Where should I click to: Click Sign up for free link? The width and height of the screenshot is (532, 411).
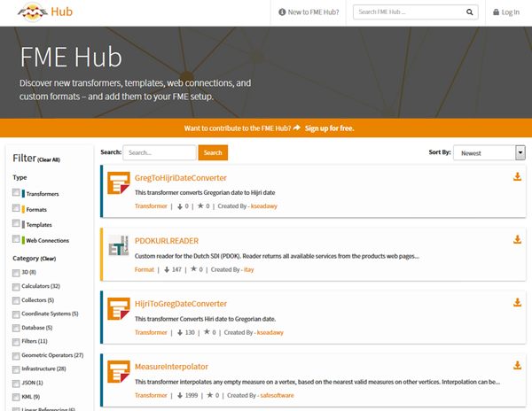pyautogui.click(x=329, y=128)
